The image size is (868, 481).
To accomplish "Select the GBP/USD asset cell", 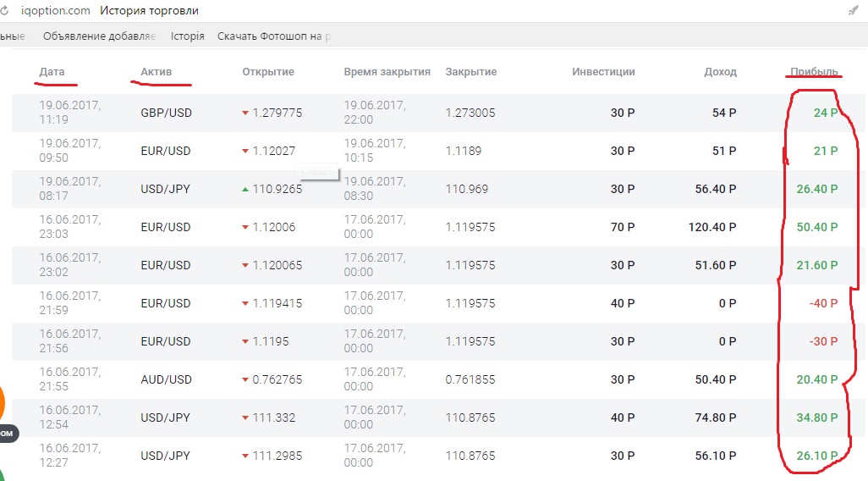I will pyautogui.click(x=166, y=113).
